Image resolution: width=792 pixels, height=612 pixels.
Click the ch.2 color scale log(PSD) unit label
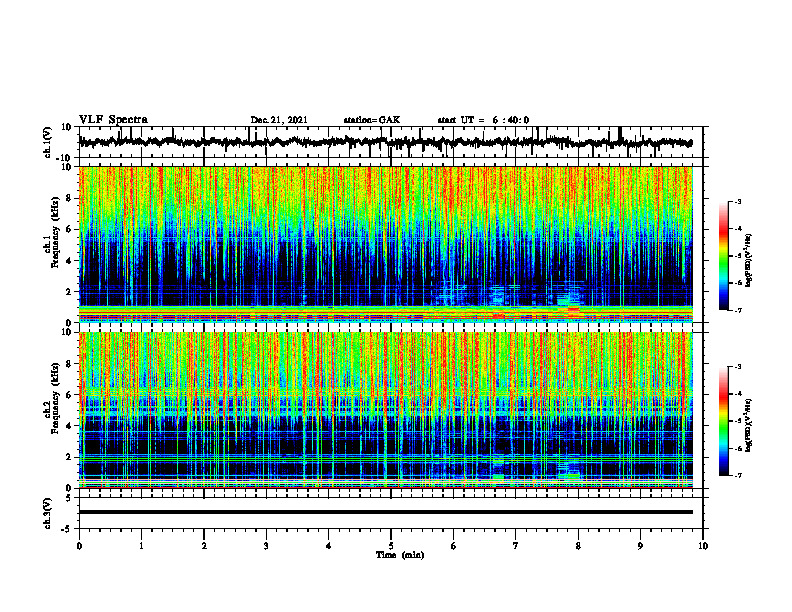(749, 426)
